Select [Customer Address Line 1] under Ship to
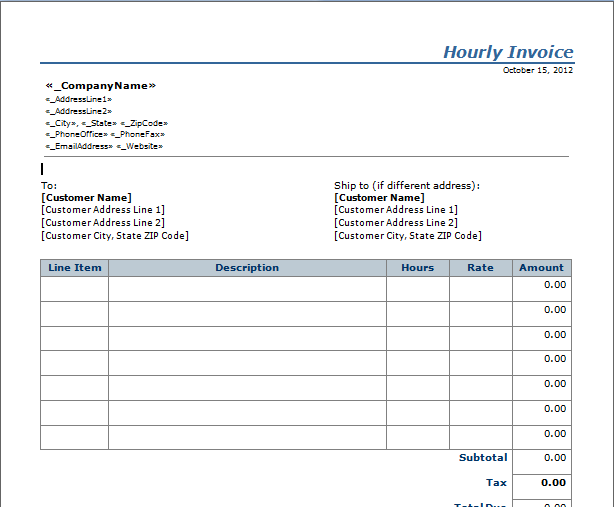 (x=396, y=210)
